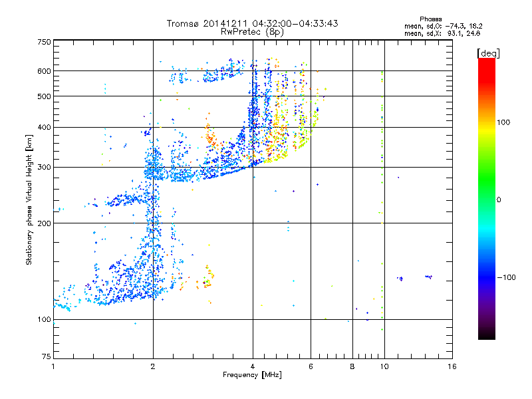Screen dimensions: 532x399
Task: Click the 'Phases' label in the corner
Action: tap(430, 19)
